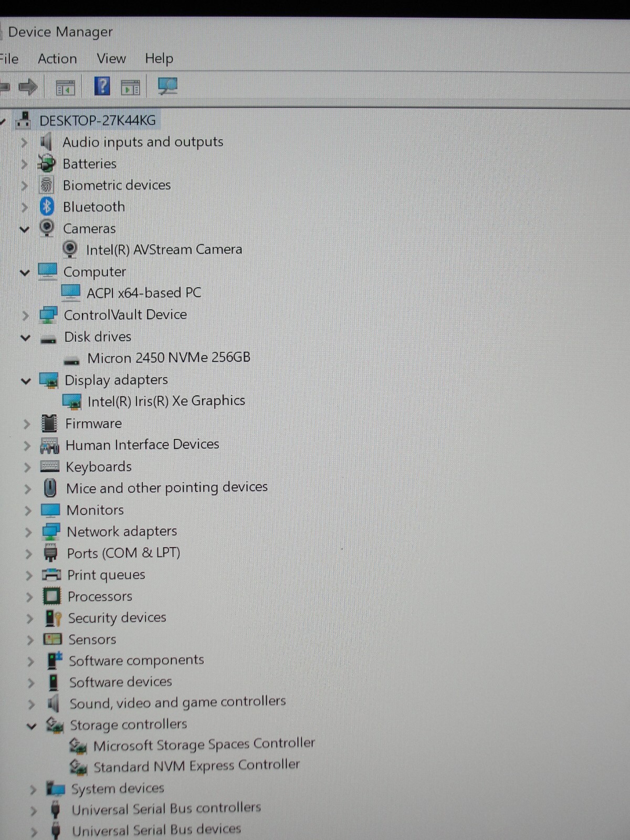Select the Firmware label text
Screen dimensions: 630x840
(93, 423)
